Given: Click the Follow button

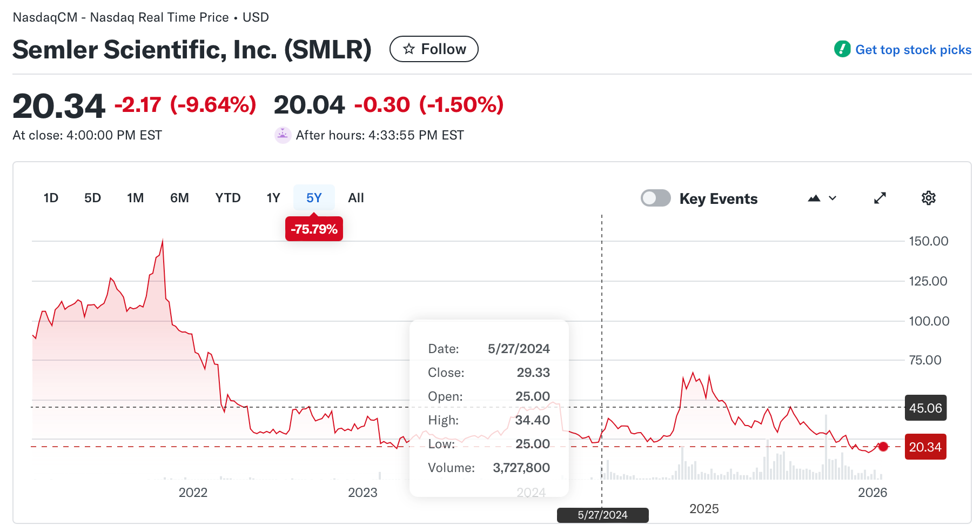Looking at the screenshot, I should [x=434, y=49].
